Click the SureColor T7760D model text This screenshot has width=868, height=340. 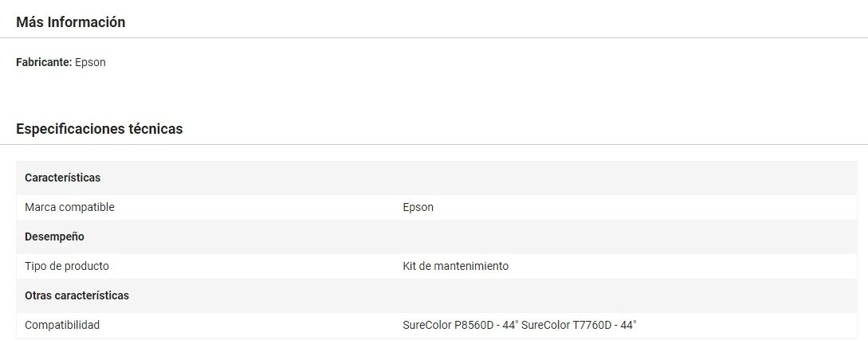pos(567,325)
